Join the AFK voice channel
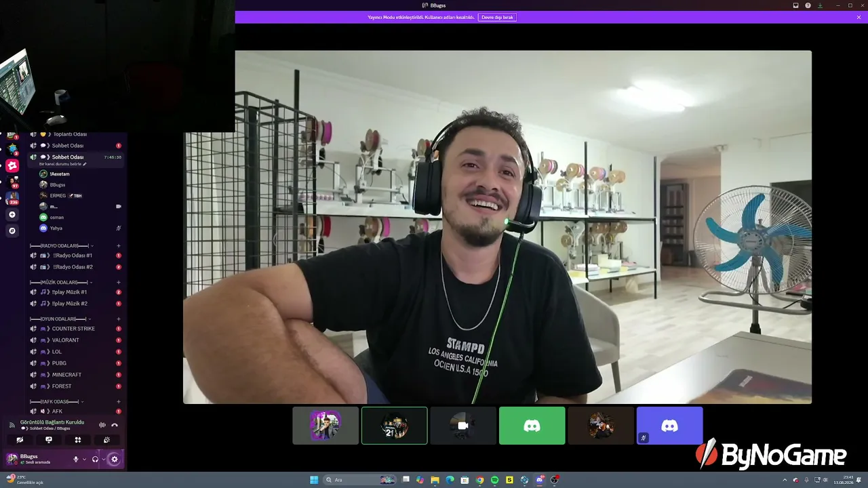868x488 pixels. point(76,411)
